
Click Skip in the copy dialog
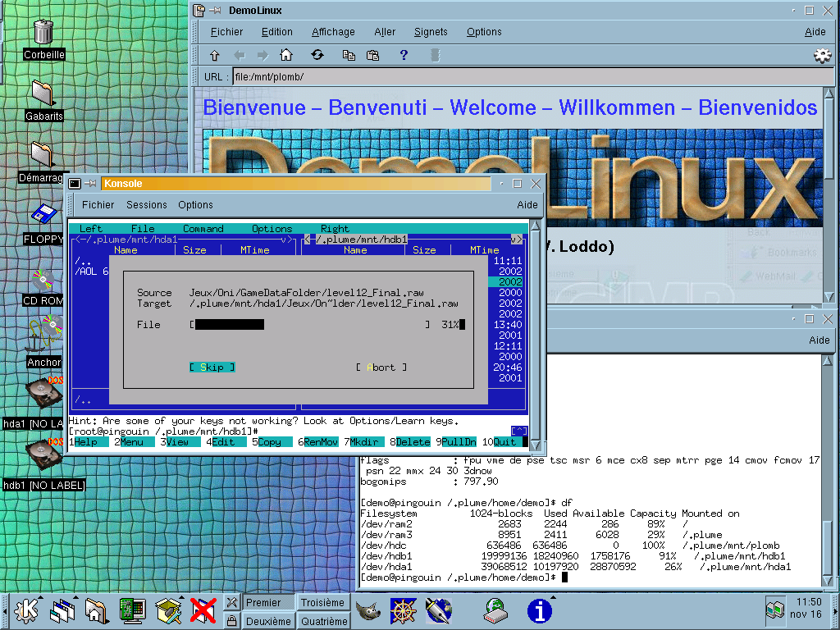click(x=212, y=367)
